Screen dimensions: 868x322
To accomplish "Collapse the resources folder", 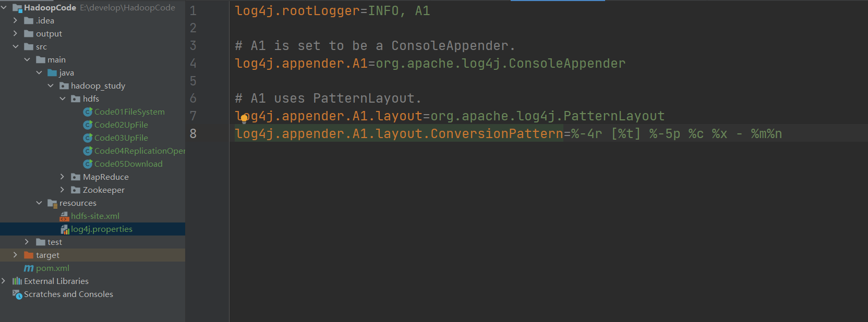I will coord(39,203).
